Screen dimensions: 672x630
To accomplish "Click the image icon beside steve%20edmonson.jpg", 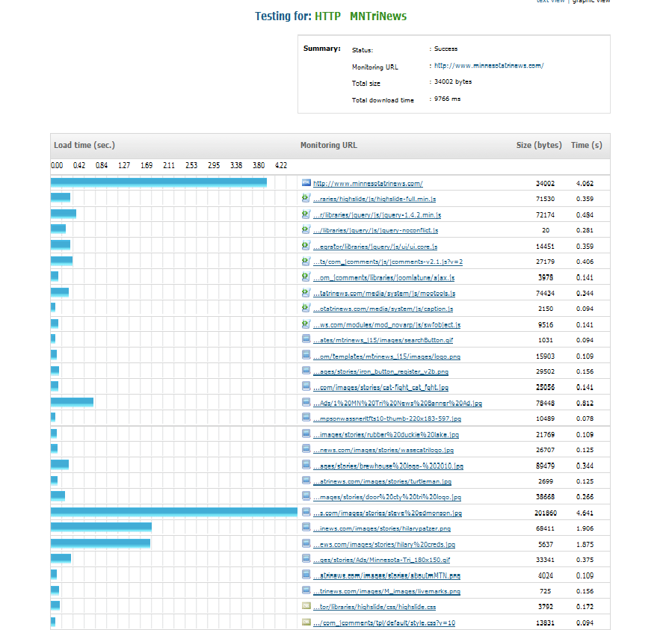I will (306, 513).
